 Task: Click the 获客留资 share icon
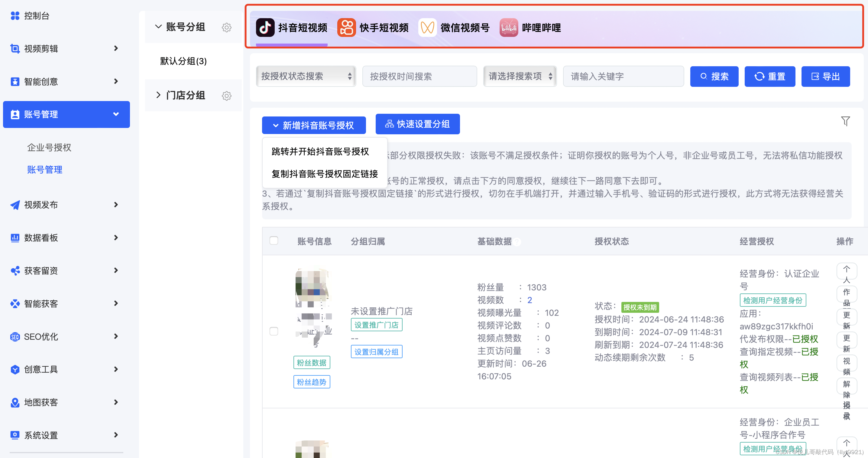coord(15,270)
